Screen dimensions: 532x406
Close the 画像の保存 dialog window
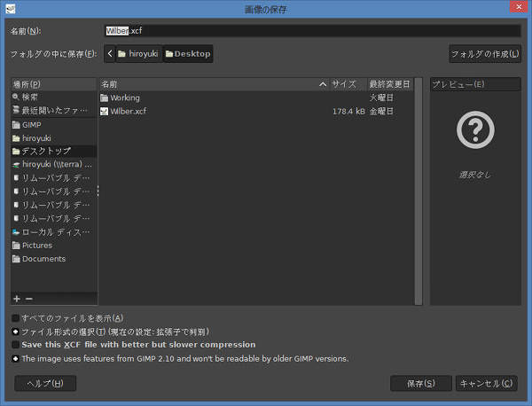tap(519, 6)
